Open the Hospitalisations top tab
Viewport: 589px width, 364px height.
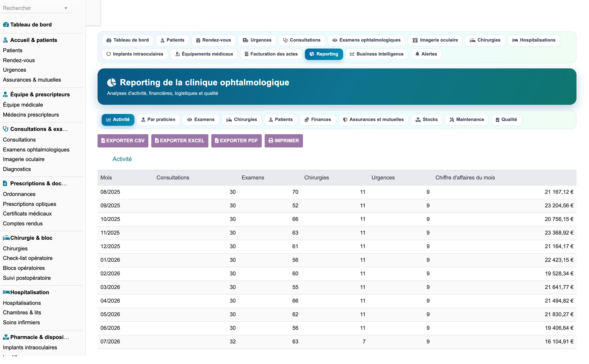click(x=534, y=40)
